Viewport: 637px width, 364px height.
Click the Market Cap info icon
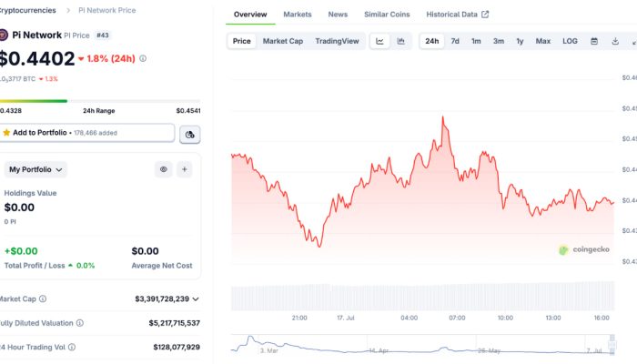point(43,298)
